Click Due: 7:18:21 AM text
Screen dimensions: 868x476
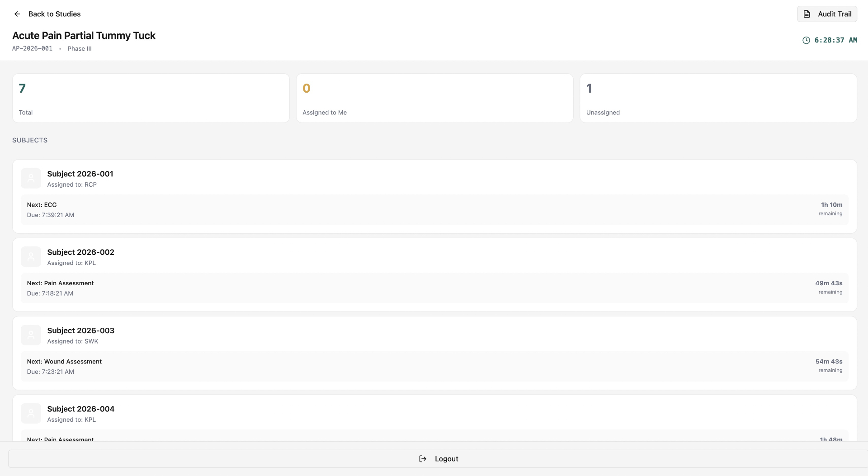50,293
